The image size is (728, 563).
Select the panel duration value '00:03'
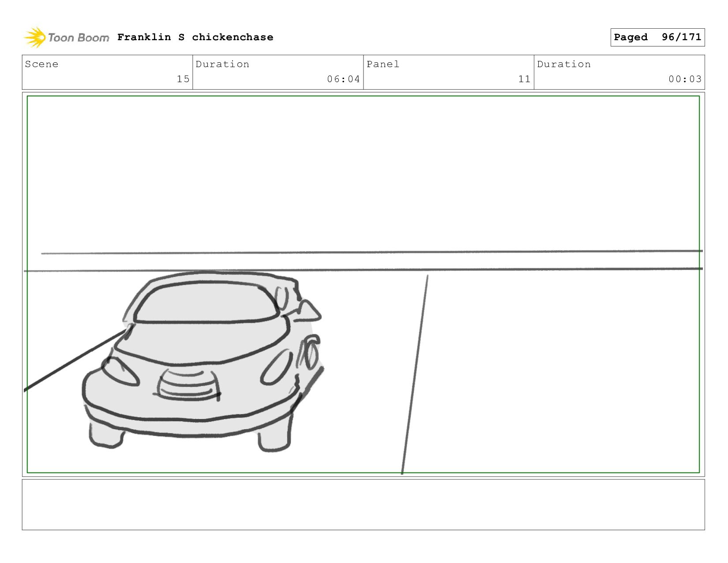pyautogui.click(x=685, y=79)
